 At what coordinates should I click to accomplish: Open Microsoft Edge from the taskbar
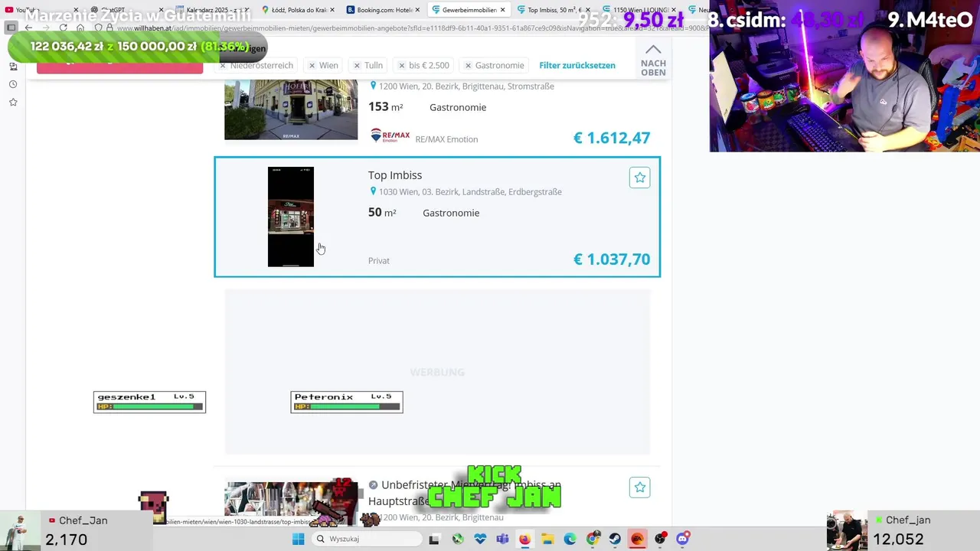570,539
